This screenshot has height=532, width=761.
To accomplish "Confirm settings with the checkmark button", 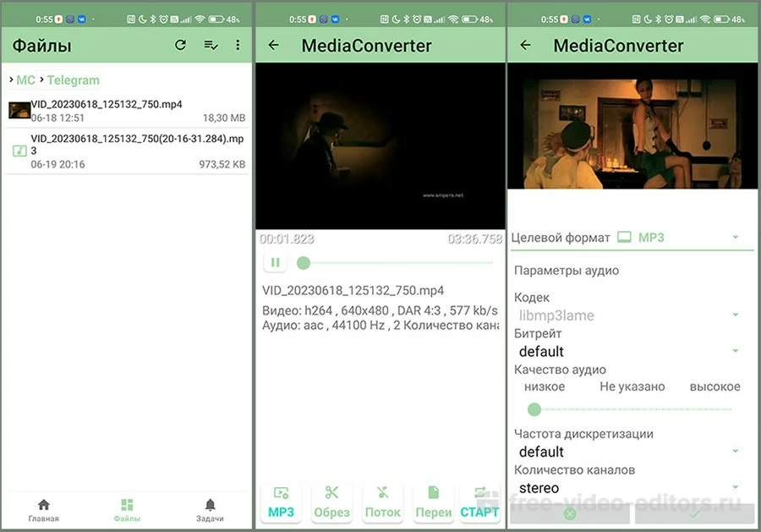I will point(694,513).
